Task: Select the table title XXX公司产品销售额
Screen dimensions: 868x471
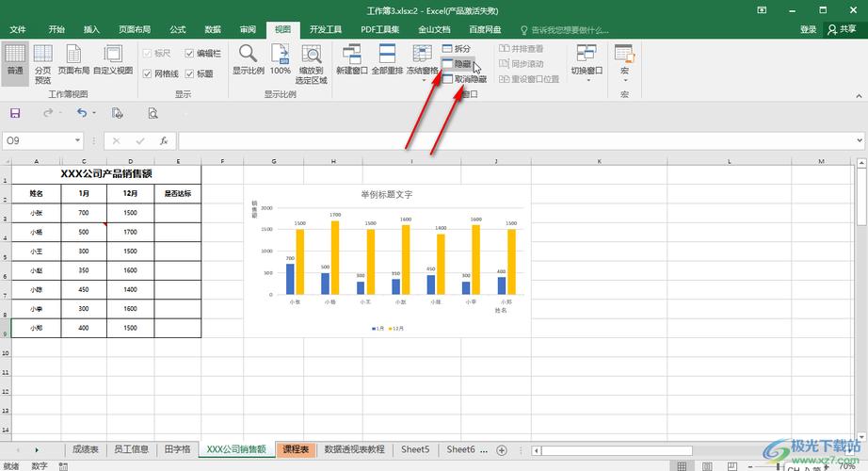Action: click(x=106, y=173)
